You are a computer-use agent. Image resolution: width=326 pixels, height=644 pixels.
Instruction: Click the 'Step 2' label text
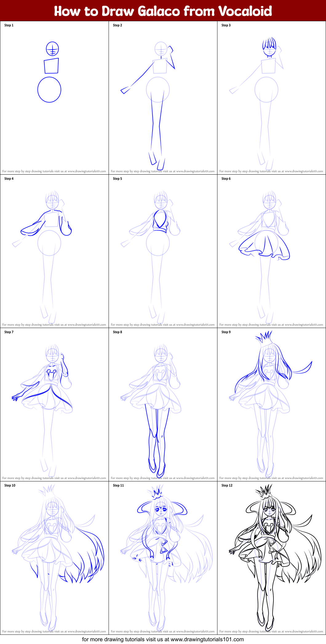click(117, 25)
